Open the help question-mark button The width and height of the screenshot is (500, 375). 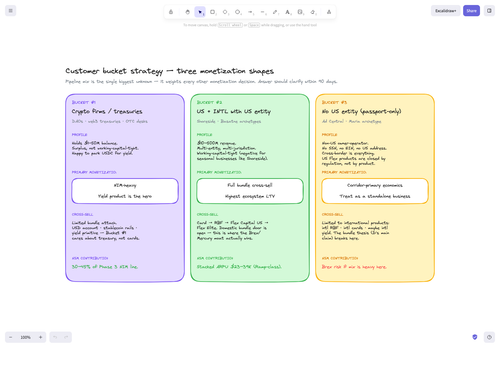489,337
